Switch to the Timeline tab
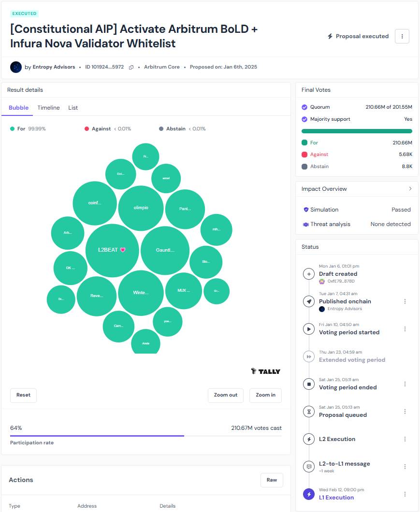The height and width of the screenshot is (512, 420). (x=48, y=108)
